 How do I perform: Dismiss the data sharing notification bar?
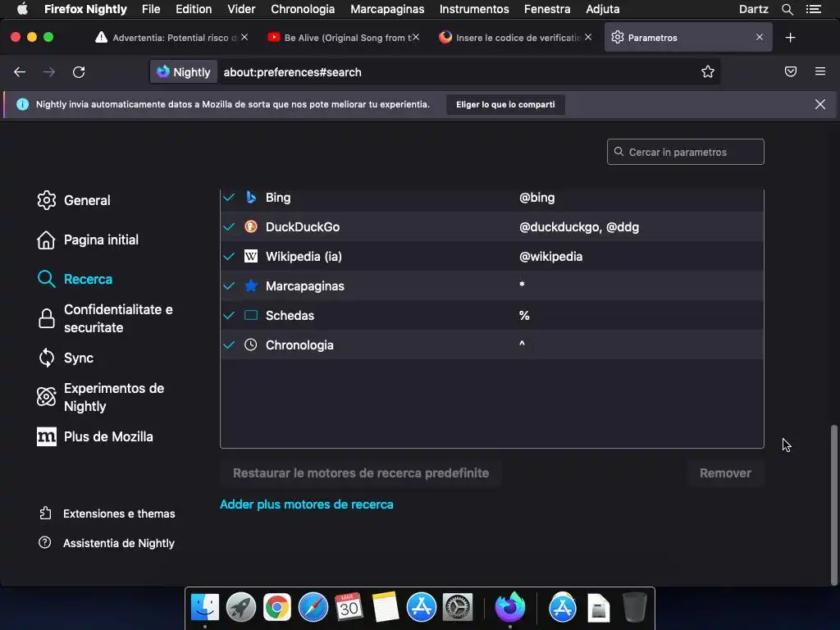pyautogui.click(x=819, y=104)
